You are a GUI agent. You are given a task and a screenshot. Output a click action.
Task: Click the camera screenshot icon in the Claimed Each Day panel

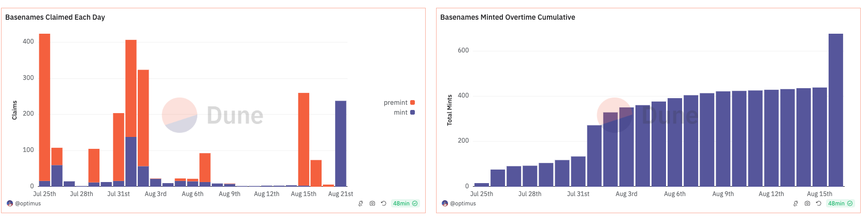[x=372, y=203]
